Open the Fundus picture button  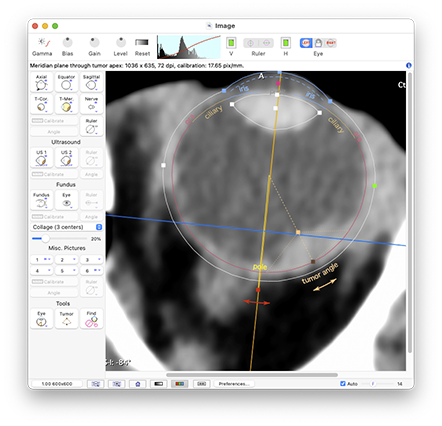click(x=41, y=200)
